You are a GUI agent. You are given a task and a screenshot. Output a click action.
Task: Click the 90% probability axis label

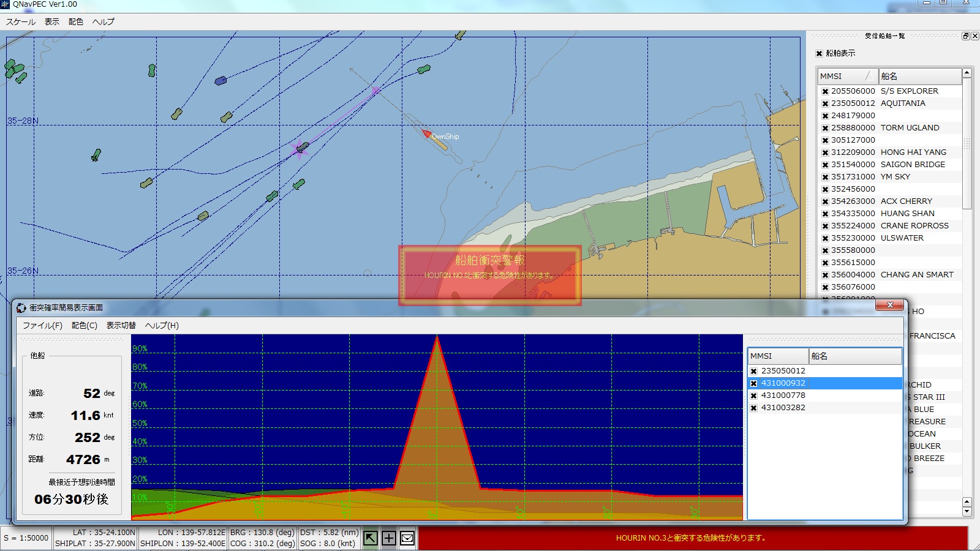coord(140,348)
